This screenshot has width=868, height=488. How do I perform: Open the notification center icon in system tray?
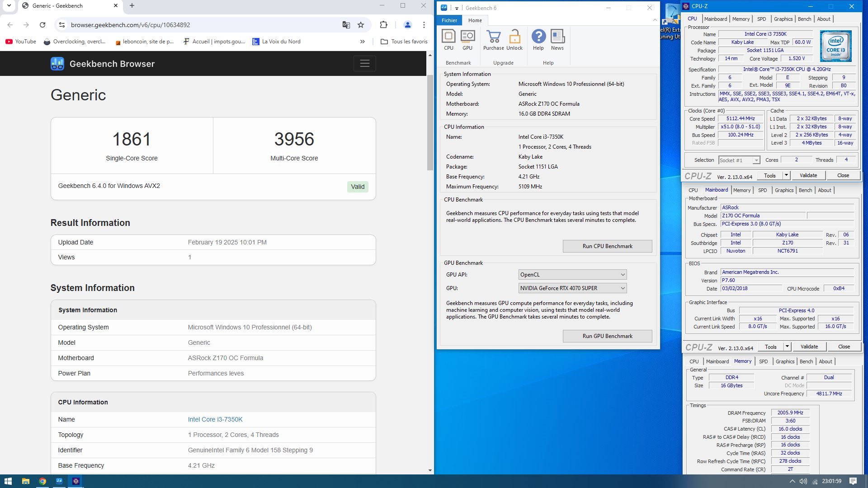(853, 481)
